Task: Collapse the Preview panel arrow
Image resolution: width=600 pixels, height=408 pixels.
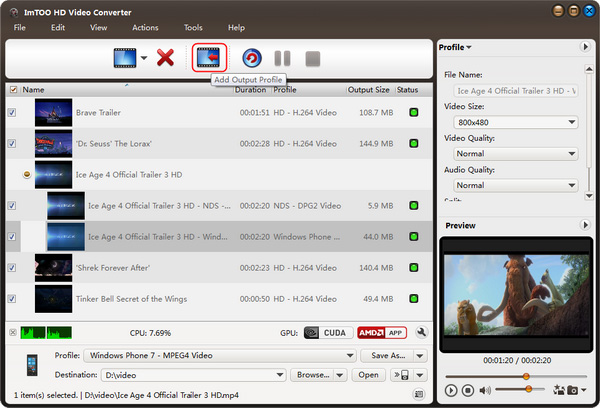Action: (585, 225)
